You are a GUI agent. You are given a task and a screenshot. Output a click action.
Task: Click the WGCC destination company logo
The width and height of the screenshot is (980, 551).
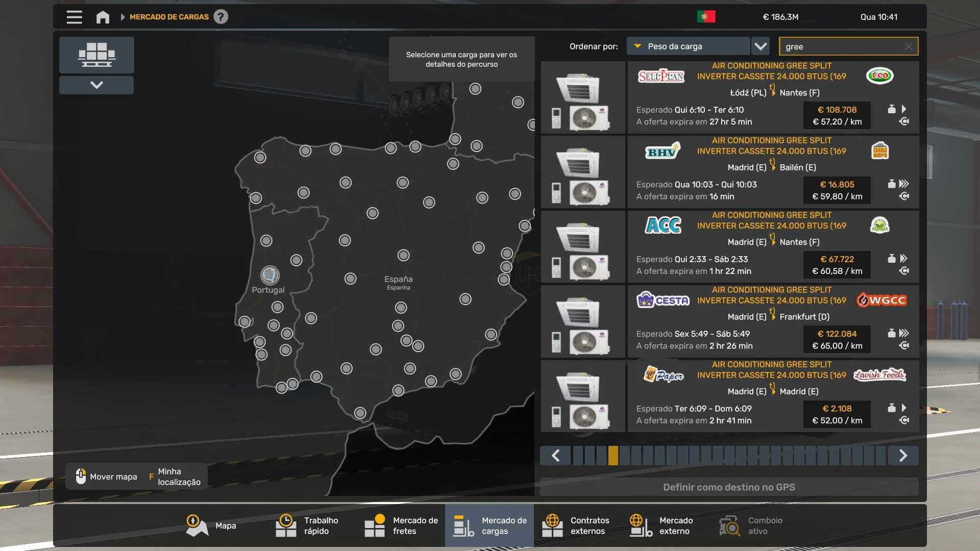(881, 300)
